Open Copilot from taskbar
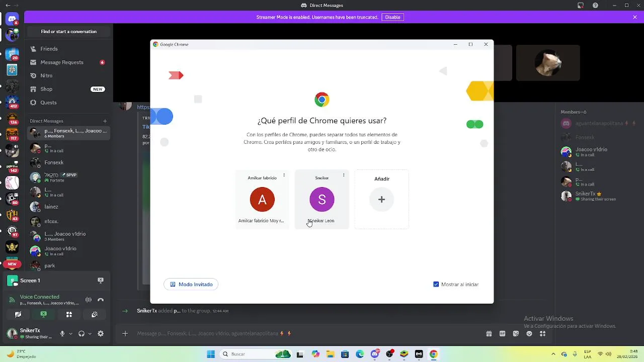The height and width of the screenshot is (362, 644). [x=315, y=354]
